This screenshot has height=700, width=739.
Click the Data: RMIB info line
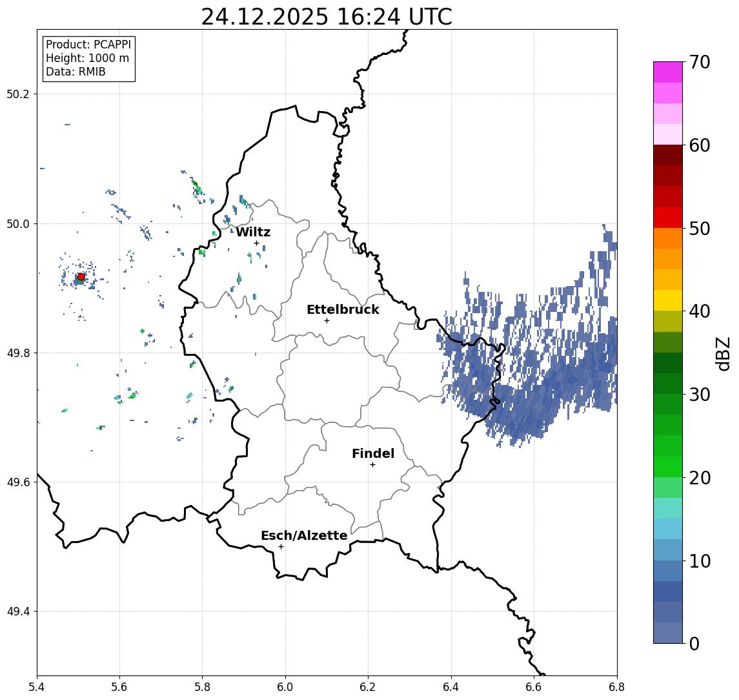76,72
